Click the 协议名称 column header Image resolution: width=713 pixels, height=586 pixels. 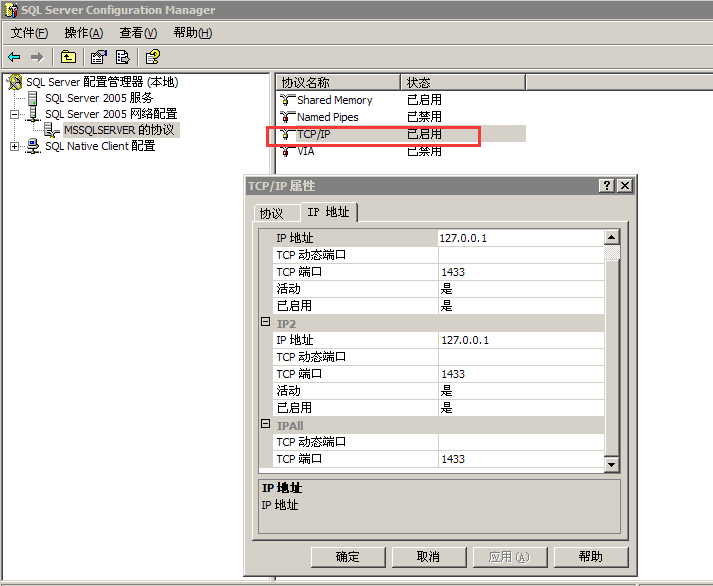click(337, 82)
